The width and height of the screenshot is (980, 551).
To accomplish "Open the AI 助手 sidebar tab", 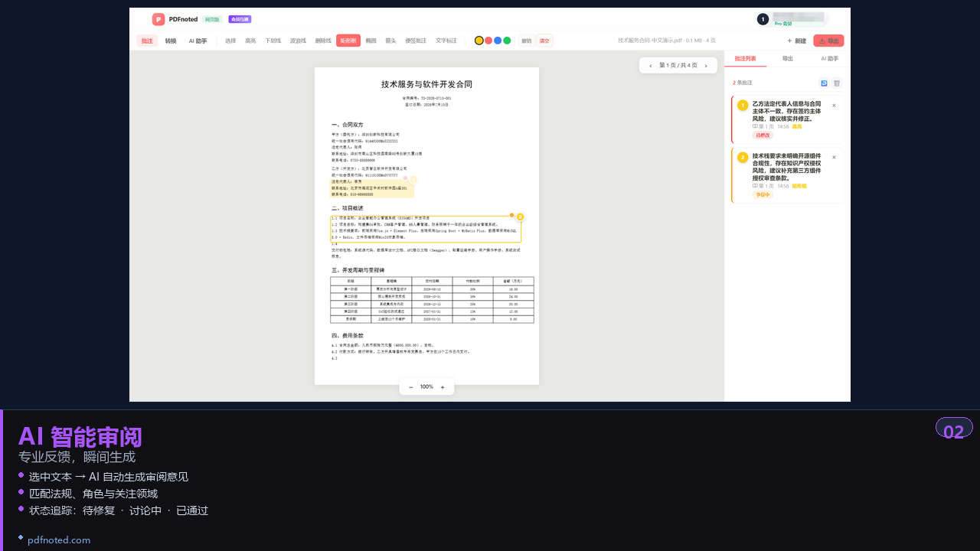I will tap(830, 58).
